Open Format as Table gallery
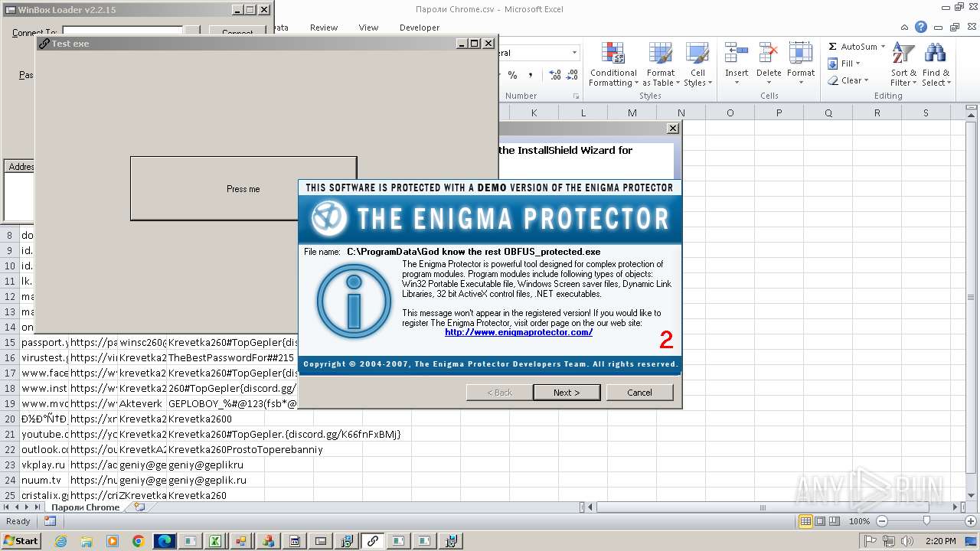The width and height of the screenshot is (980, 551). [661, 64]
